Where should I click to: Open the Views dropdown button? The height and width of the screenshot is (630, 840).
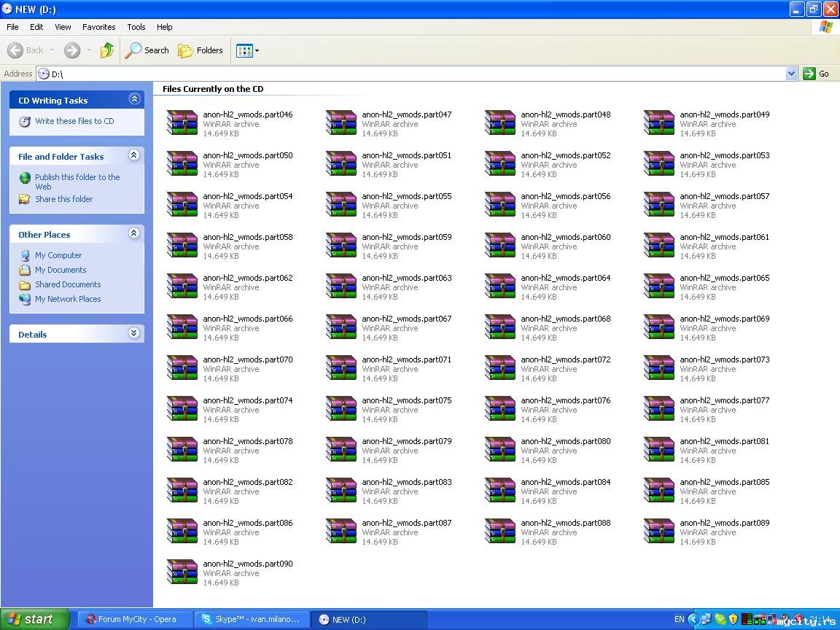(x=247, y=50)
